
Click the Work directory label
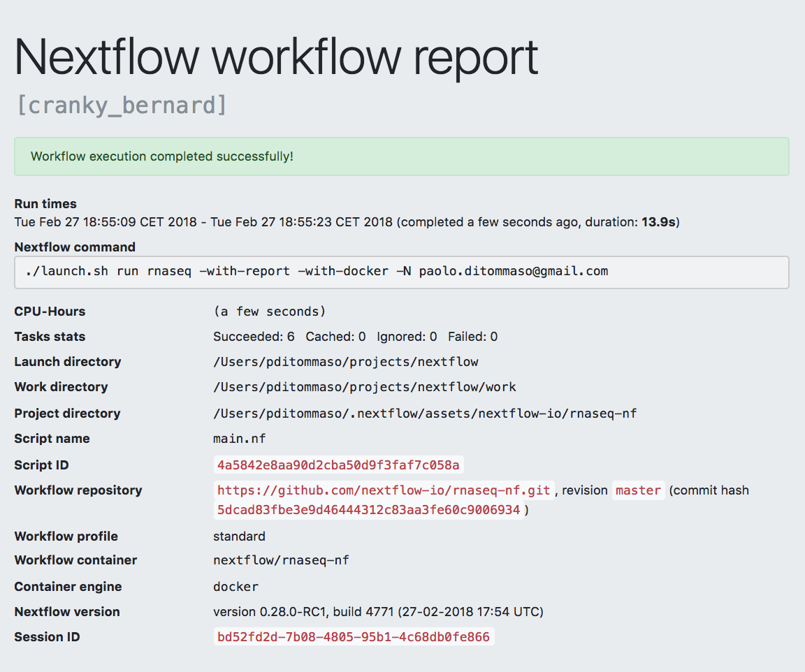point(61,387)
